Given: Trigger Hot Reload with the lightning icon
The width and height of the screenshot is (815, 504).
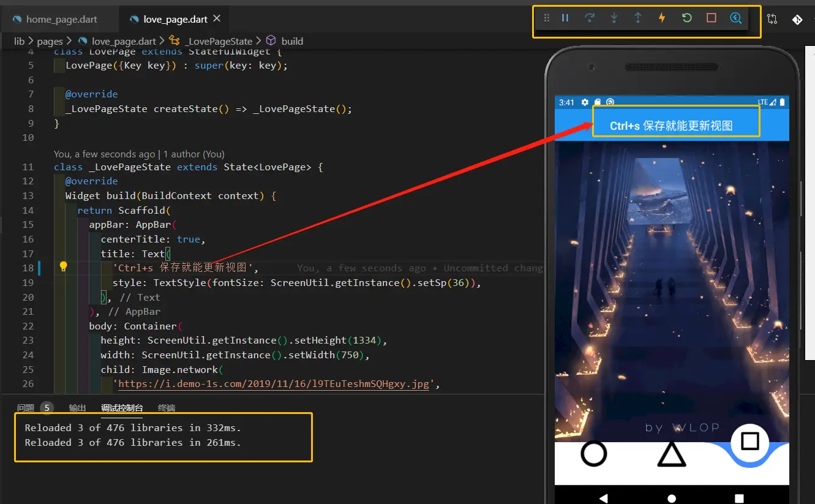Looking at the screenshot, I should pyautogui.click(x=662, y=18).
